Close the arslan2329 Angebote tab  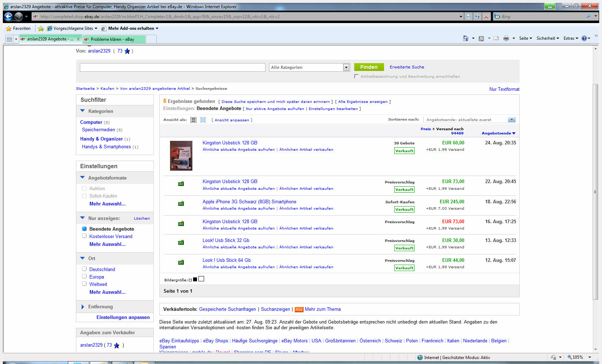pos(78,39)
